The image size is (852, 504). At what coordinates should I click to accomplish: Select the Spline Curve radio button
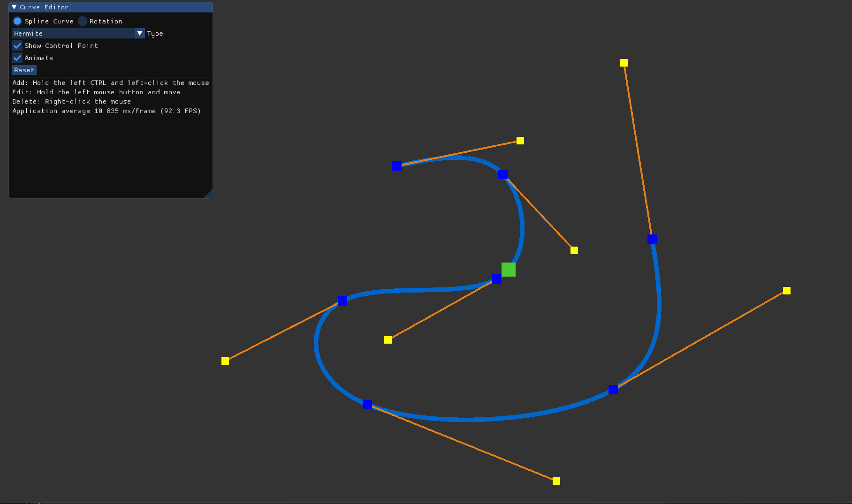point(17,21)
